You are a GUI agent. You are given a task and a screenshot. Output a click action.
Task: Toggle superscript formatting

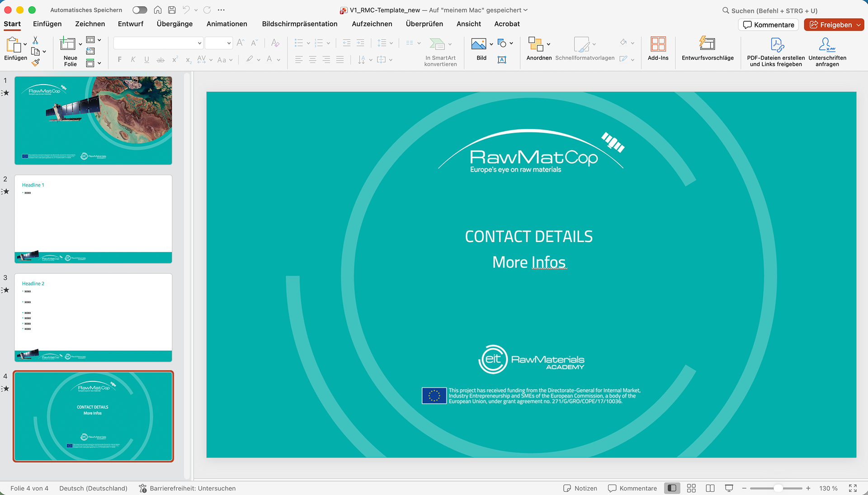tap(175, 60)
